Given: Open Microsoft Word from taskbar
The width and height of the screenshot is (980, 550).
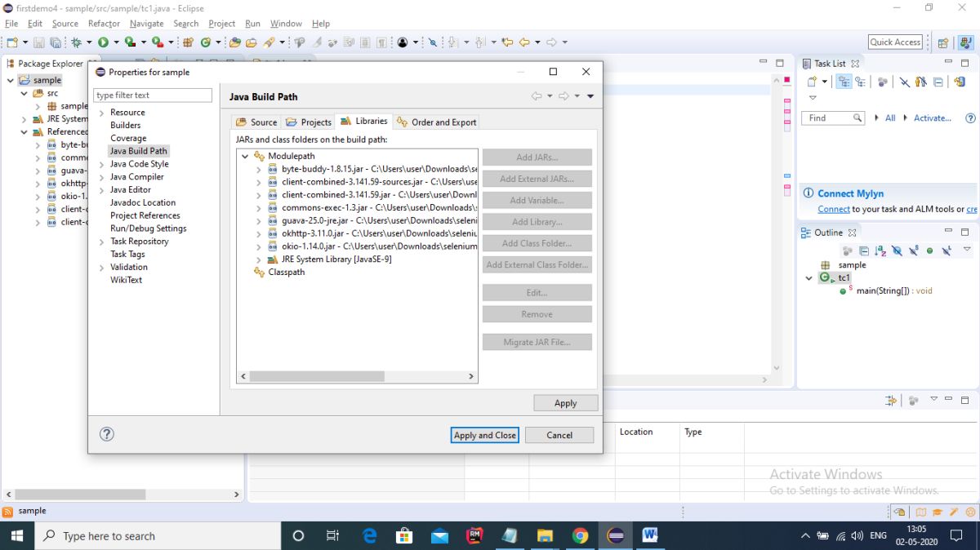Looking at the screenshot, I should coord(650,536).
